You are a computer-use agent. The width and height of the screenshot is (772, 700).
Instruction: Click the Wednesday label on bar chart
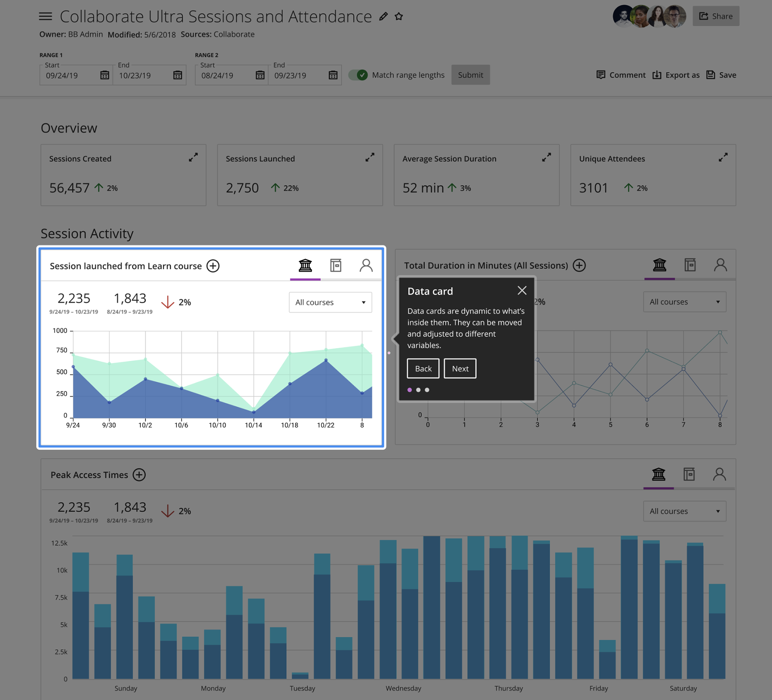click(x=403, y=688)
